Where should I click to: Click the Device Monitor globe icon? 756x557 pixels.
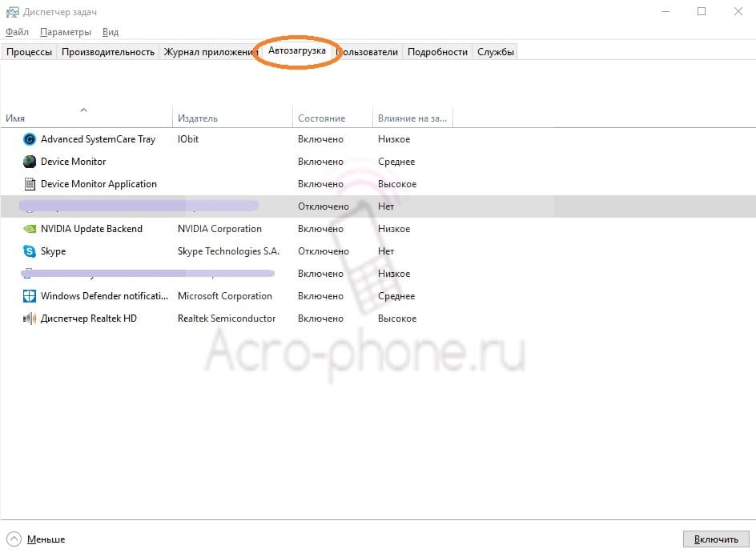pos(30,162)
